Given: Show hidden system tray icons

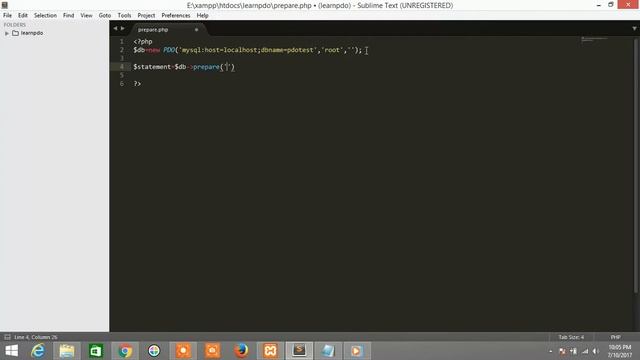Looking at the screenshot, I should coord(551,351).
